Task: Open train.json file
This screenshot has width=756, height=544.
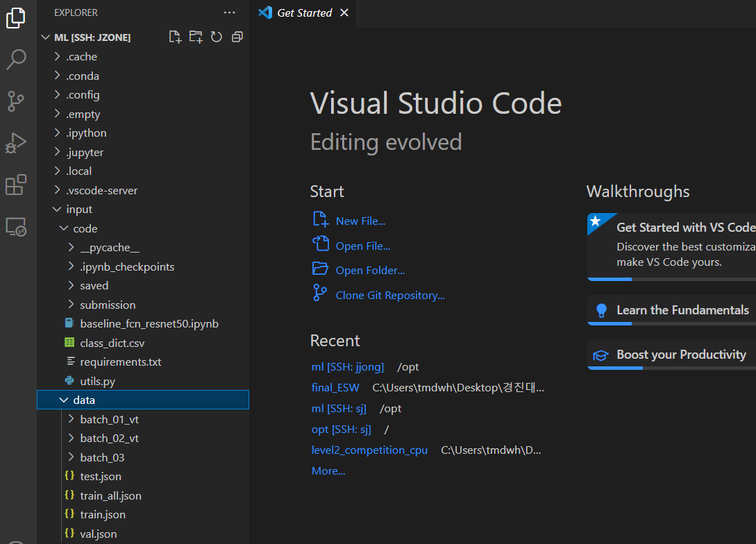Action: pos(143,515)
